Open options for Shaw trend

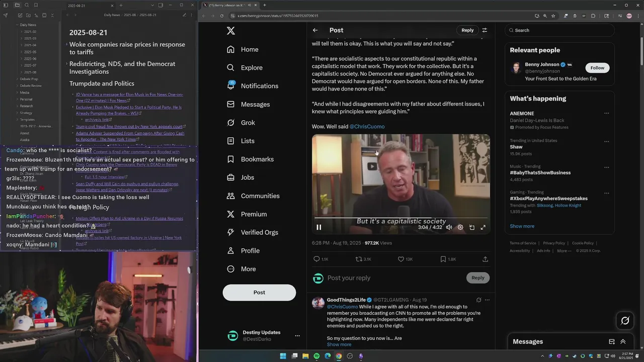click(x=606, y=142)
